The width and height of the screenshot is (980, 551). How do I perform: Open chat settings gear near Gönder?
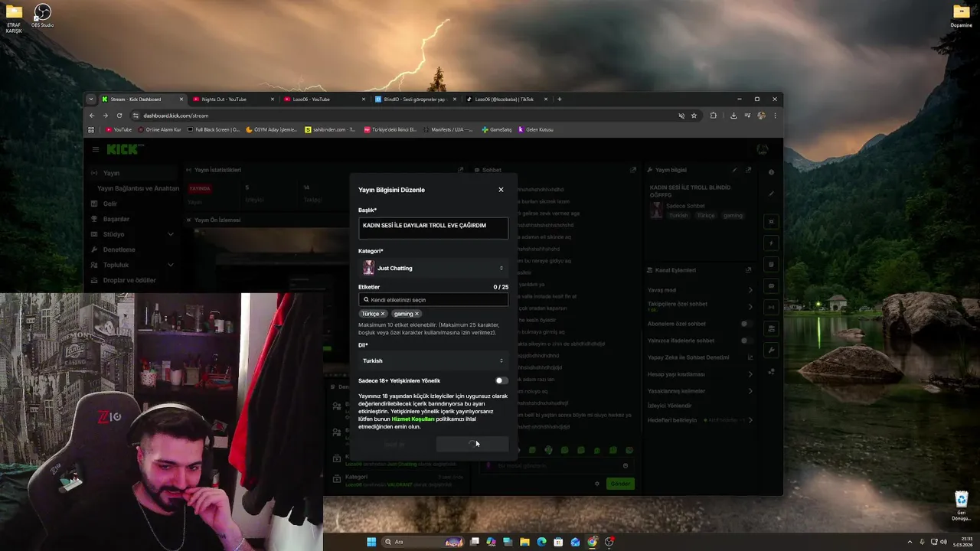pos(597,484)
